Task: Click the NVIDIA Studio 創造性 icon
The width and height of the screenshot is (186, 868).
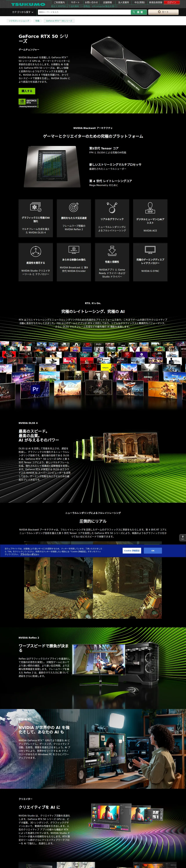Action: (x=36, y=251)
